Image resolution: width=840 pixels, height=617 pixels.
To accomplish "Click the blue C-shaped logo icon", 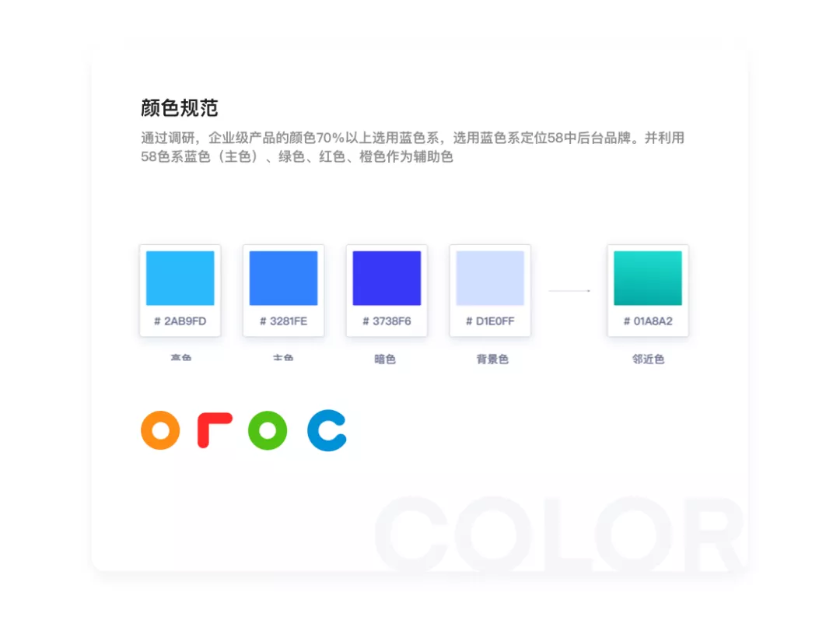I will tap(327, 430).
